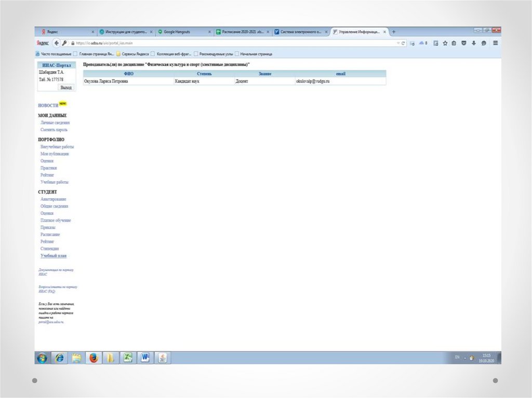Open Внеучебные работы link

point(57,147)
